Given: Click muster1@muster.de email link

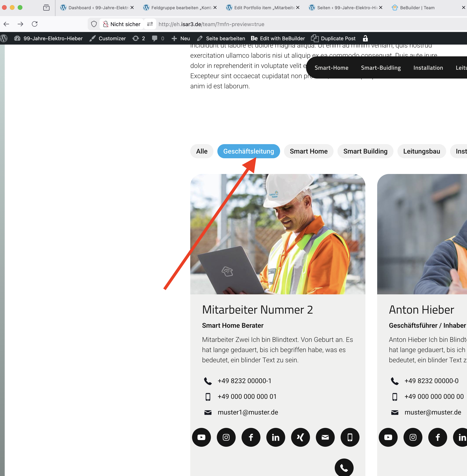Looking at the screenshot, I should [248, 412].
